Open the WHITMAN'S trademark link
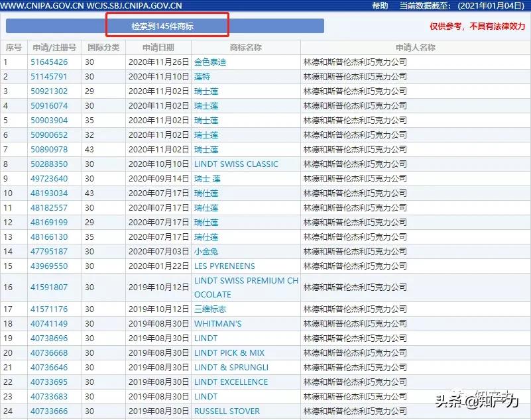The width and height of the screenshot is (531, 420). [x=217, y=323]
